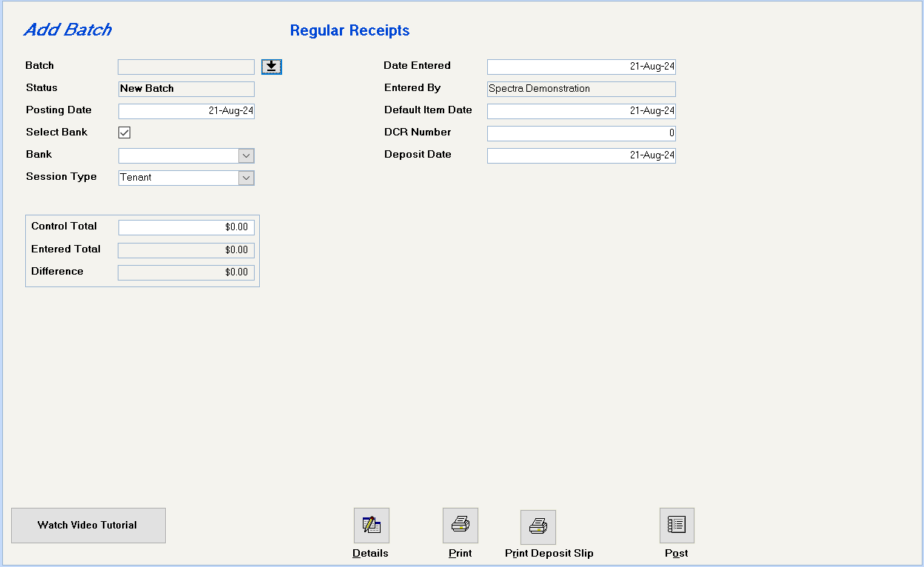Click the Print label under the printer

(x=461, y=554)
